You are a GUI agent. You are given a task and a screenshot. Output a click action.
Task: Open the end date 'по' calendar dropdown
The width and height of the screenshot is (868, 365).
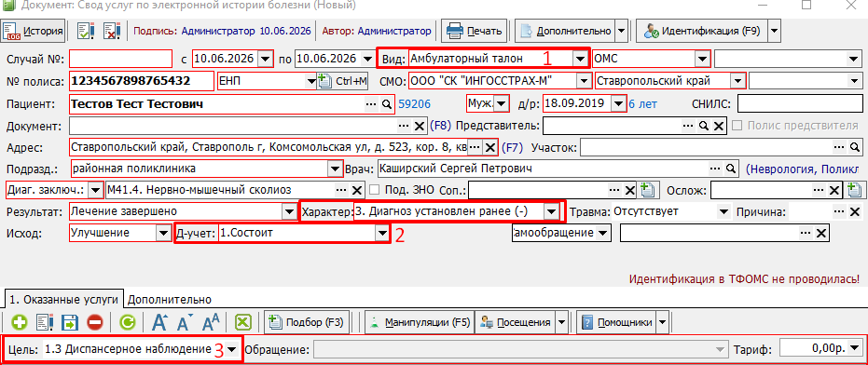pos(367,58)
